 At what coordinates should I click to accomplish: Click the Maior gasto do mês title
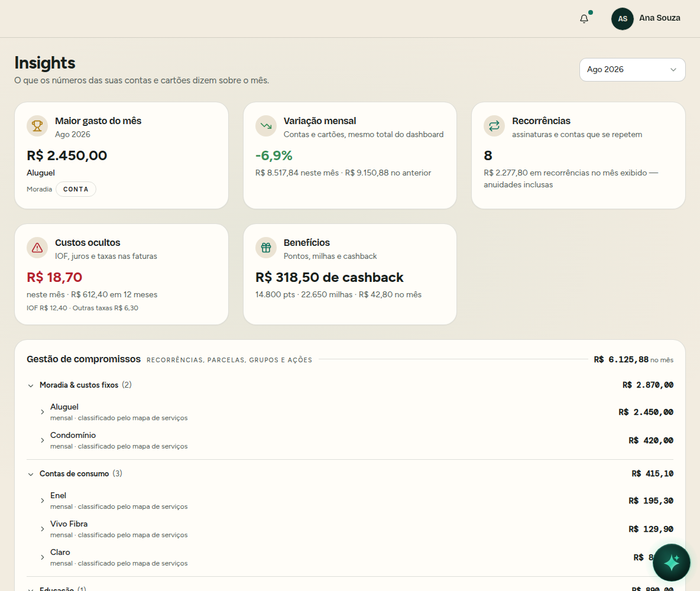(98, 121)
